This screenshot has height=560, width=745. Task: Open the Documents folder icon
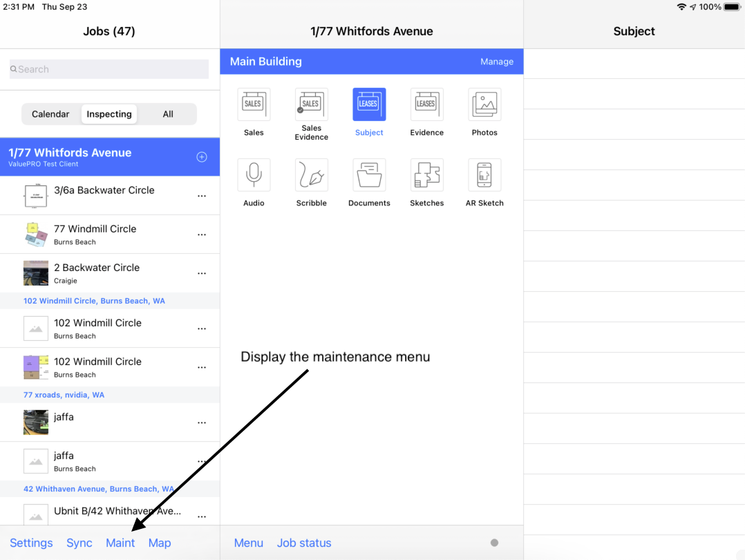pos(369,176)
